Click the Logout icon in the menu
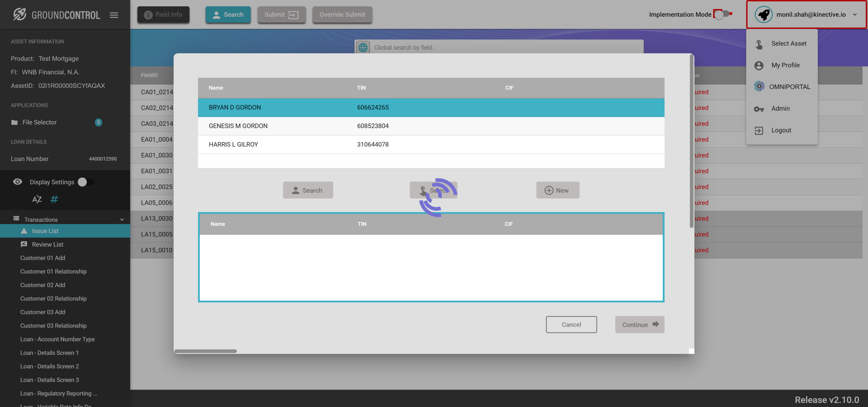Viewport: 868px width, 407px height. (759, 130)
